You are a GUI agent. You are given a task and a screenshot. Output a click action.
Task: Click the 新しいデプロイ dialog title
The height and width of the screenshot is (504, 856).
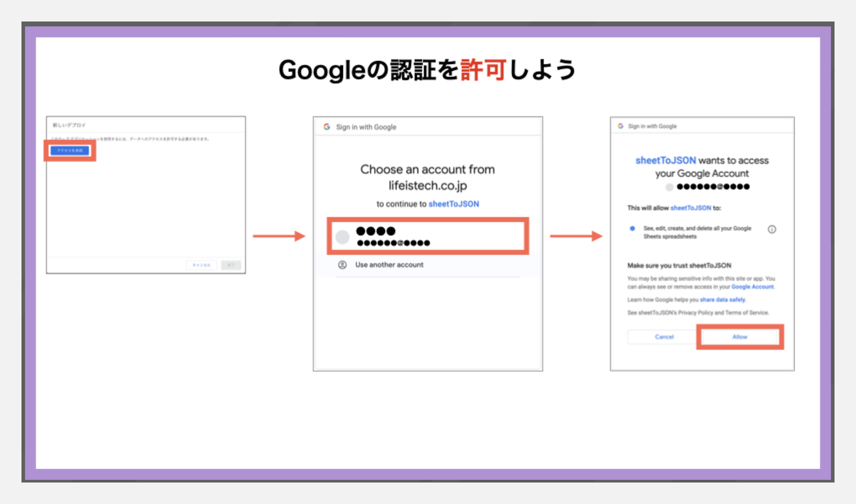(x=69, y=125)
